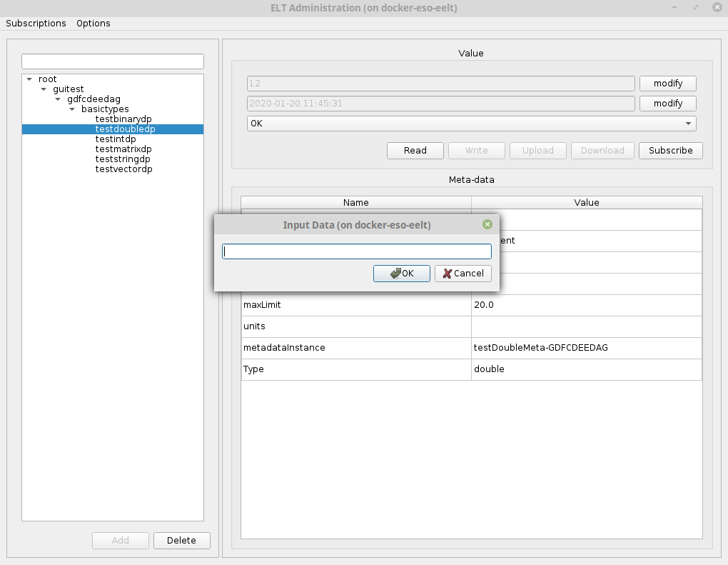Open the Options menu
728x565 pixels.
[93, 23]
